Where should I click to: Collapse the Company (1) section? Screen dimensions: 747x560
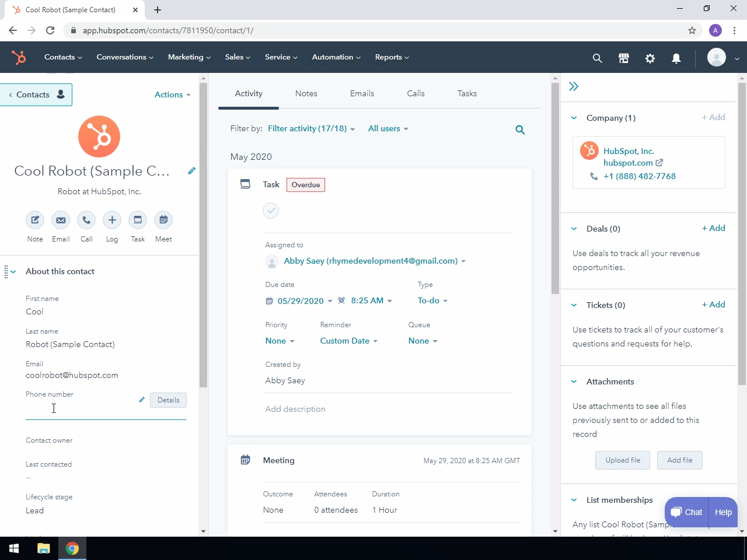coord(574,118)
